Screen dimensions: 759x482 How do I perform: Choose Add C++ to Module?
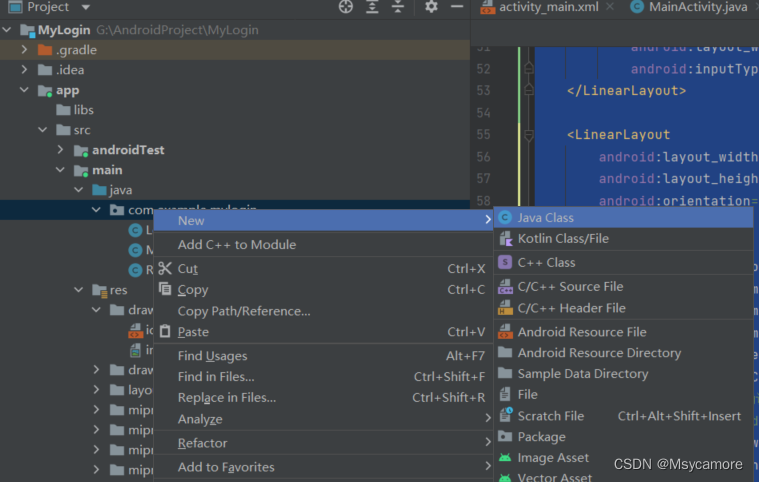pos(323,244)
